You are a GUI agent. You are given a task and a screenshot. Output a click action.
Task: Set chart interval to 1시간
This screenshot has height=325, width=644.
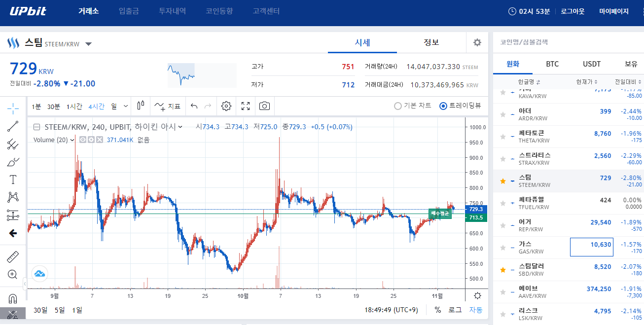point(75,106)
